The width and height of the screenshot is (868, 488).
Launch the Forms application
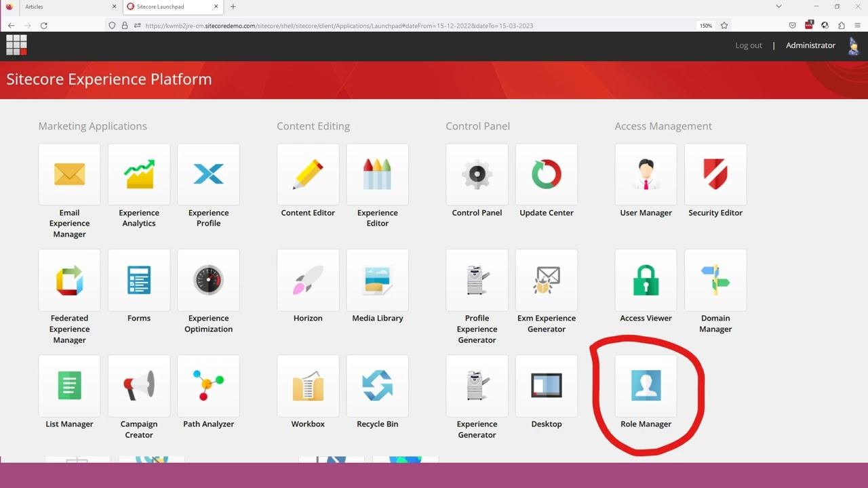click(139, 280)
